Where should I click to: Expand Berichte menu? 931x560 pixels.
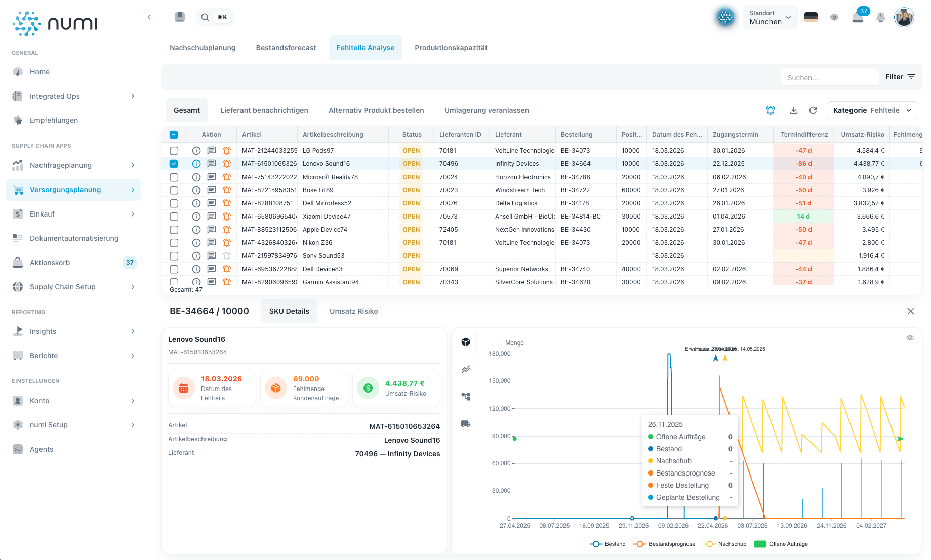73,356
